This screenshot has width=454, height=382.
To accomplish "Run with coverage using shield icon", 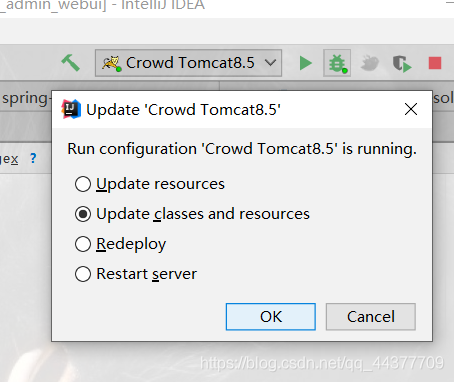I will pos(402,64).
